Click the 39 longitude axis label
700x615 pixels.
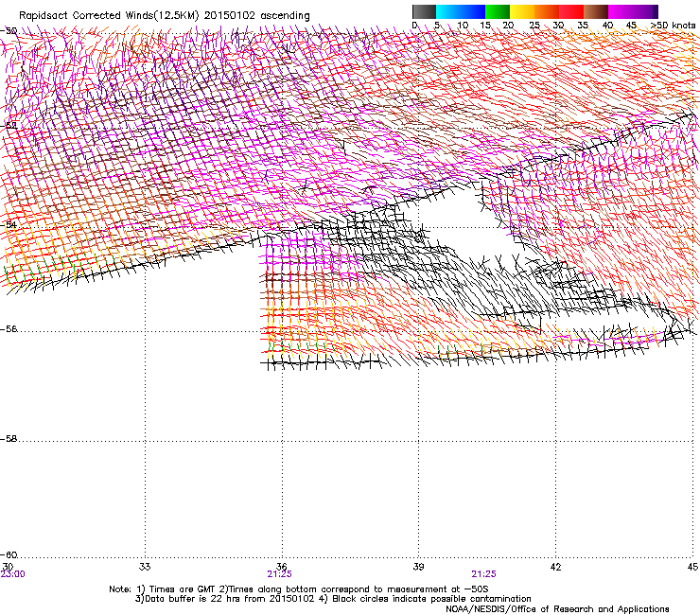pyautogui.click(x=418, y=567)
